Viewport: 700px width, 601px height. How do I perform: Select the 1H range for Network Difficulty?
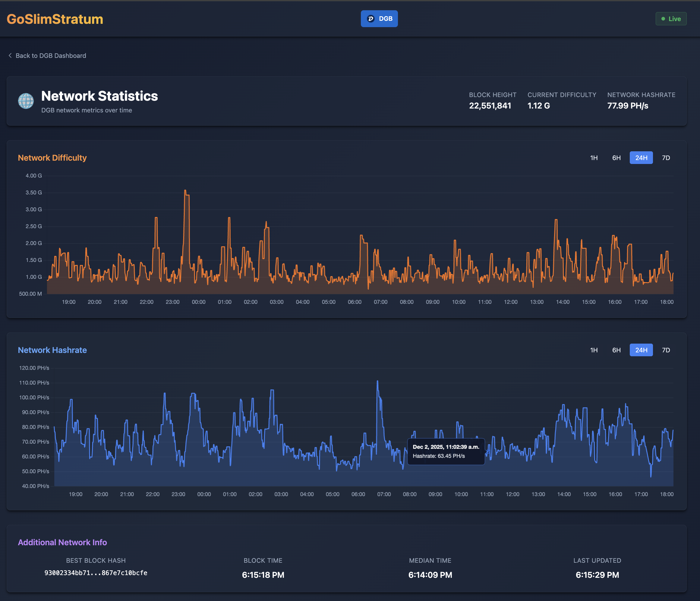pyautogui.click(x=594, y=157)
